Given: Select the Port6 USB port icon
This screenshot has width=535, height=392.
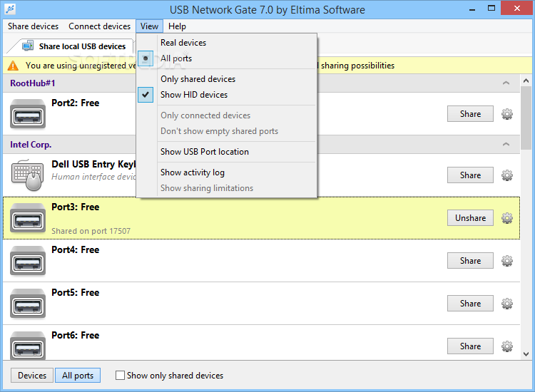Looking at the screenshot, I should click(x=28, y=346).
